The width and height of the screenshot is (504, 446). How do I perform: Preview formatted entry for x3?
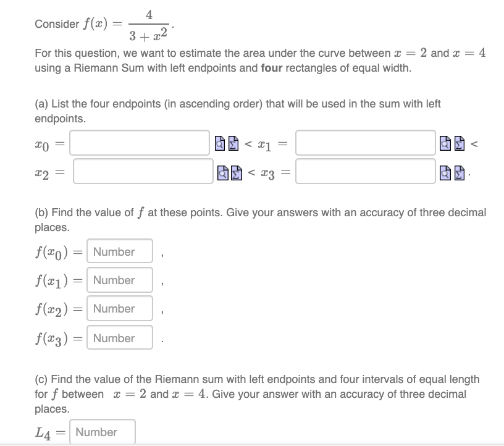point(445,172)
